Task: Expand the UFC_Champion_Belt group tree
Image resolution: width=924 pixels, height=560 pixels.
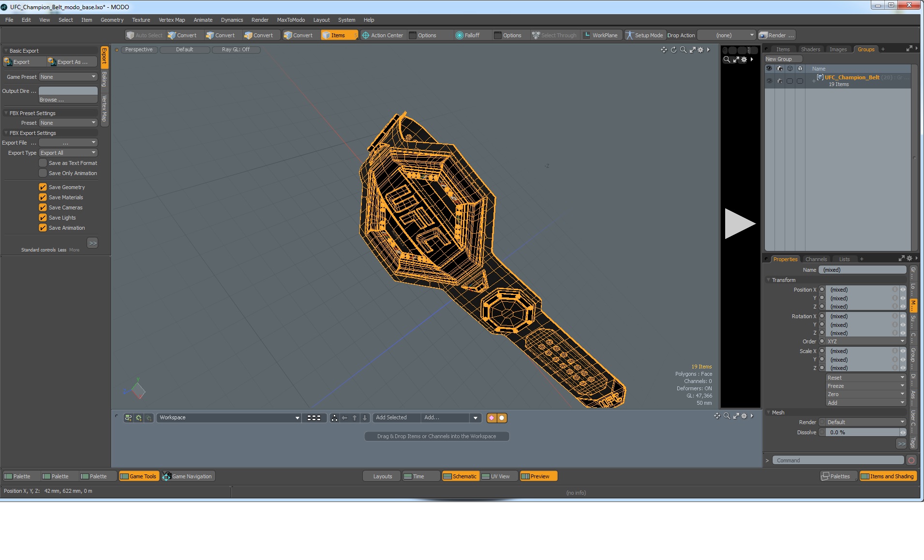Action: pos(814,81)
